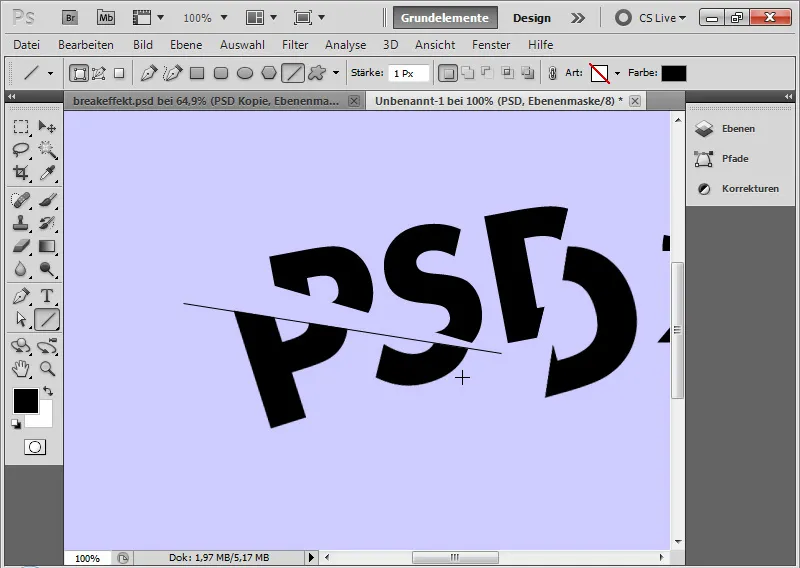Toggle Quick Mask mode
The width and height of the screenshot is (800, 568).
[35, 448]
